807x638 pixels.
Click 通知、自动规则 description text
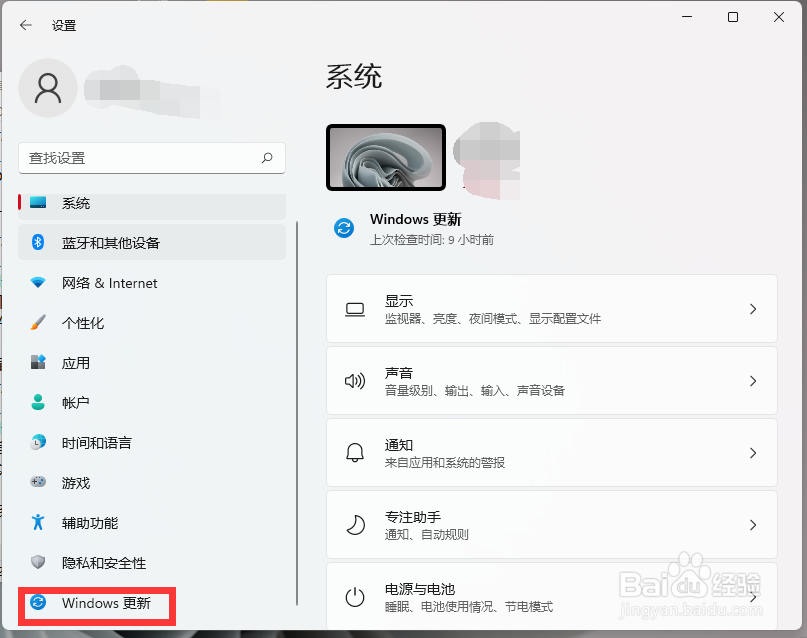click(427, 535)
